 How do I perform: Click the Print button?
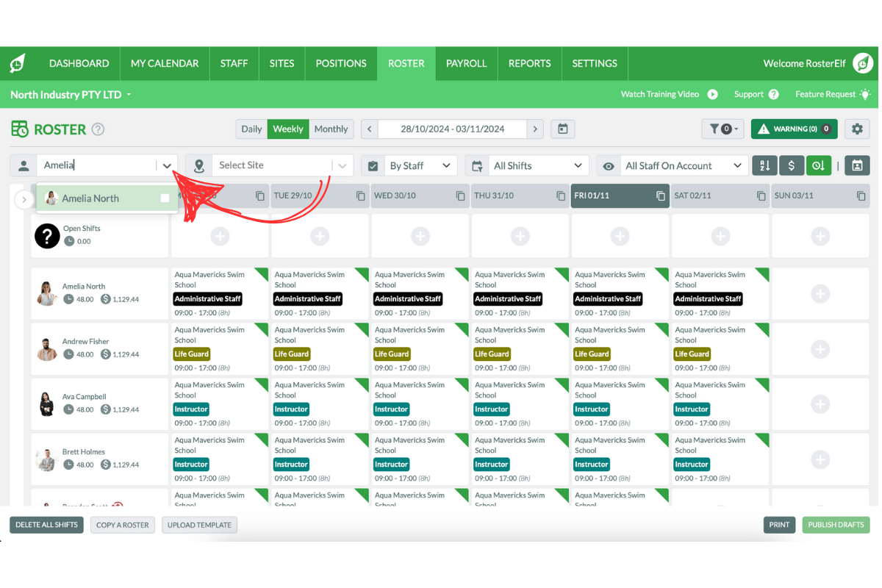pos(779,525)
